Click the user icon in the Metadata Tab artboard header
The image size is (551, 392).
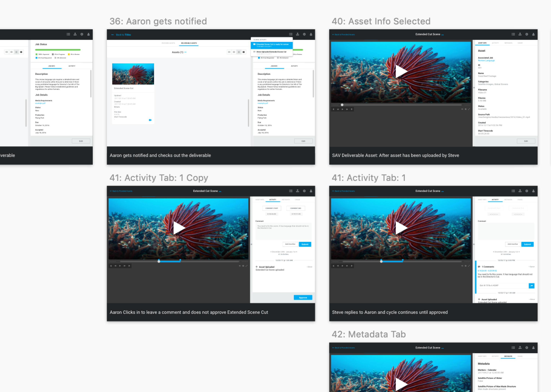coord(533,348)
